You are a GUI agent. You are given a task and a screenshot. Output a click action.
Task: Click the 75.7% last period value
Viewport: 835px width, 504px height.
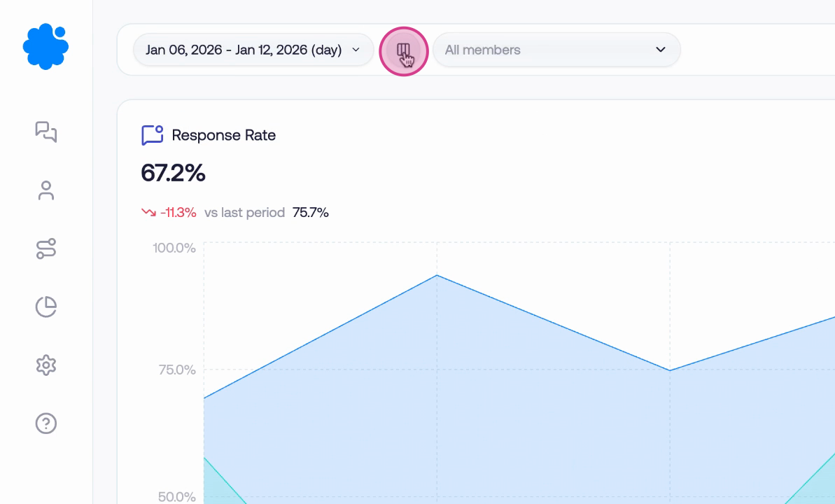(x=311, y=213)
